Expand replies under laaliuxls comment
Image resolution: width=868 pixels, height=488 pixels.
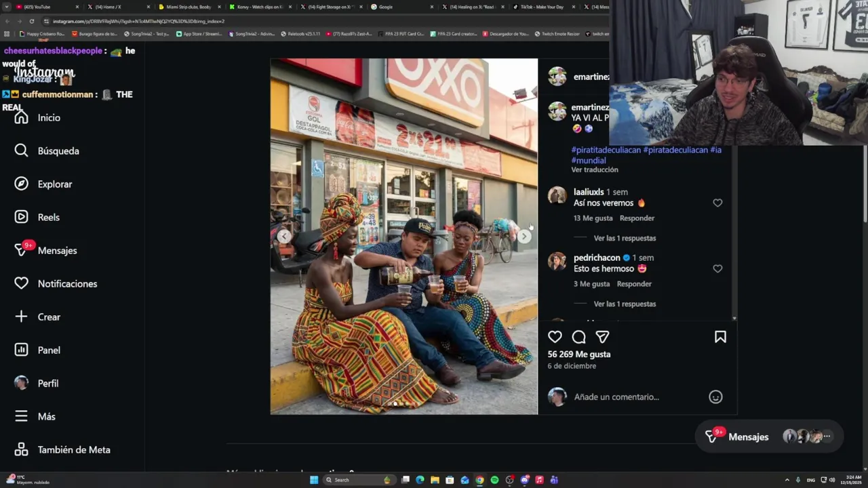coord(625,238)
